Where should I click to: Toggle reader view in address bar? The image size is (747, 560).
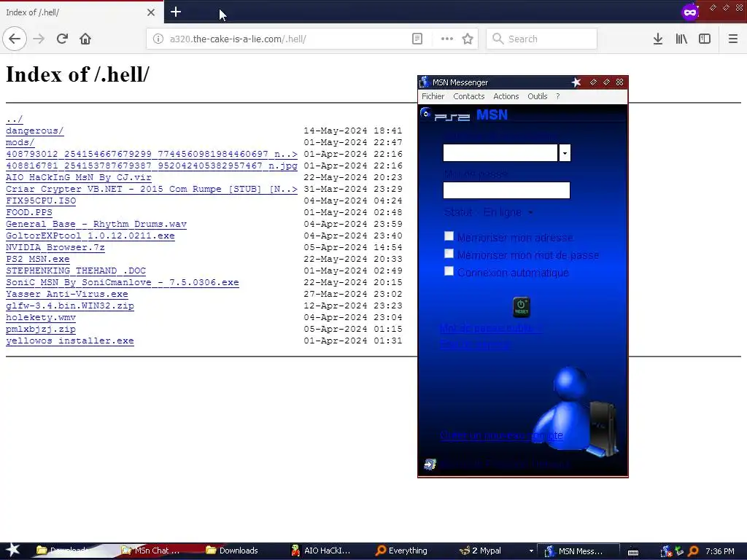click(x=417, y=39)
